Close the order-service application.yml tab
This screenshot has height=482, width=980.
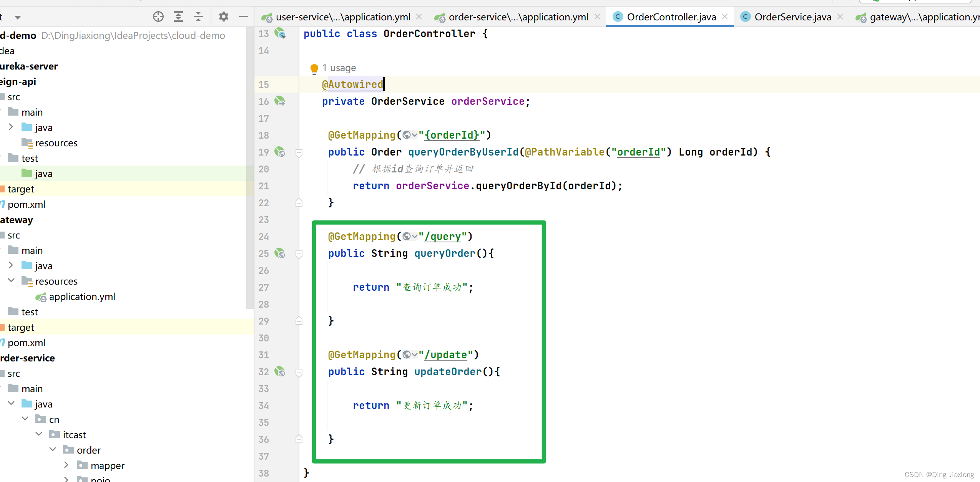click(597, 17)
